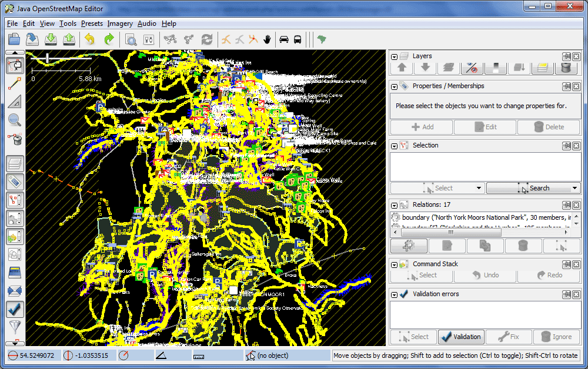Open the Audio menu
The width and height of the screenshot is (588, 369).
tap(146, 24)
